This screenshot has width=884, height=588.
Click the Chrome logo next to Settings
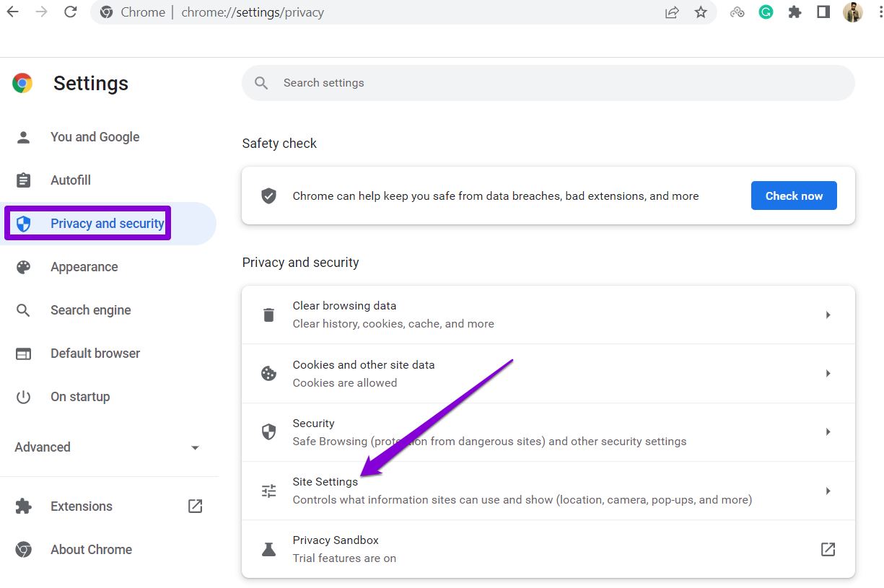click(x=22, y=83)
